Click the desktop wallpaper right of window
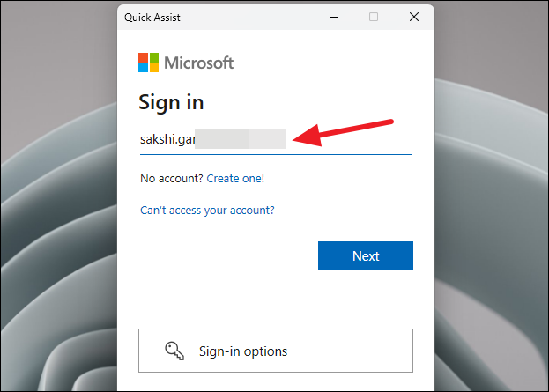 492,196
